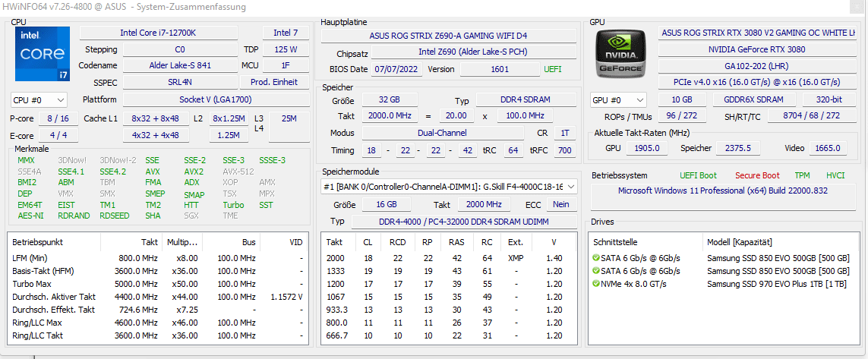This screenshot has width=868, height=359.
Task: Click the CR value 1T
Action: pyautogui.click(x=565, y=133)
